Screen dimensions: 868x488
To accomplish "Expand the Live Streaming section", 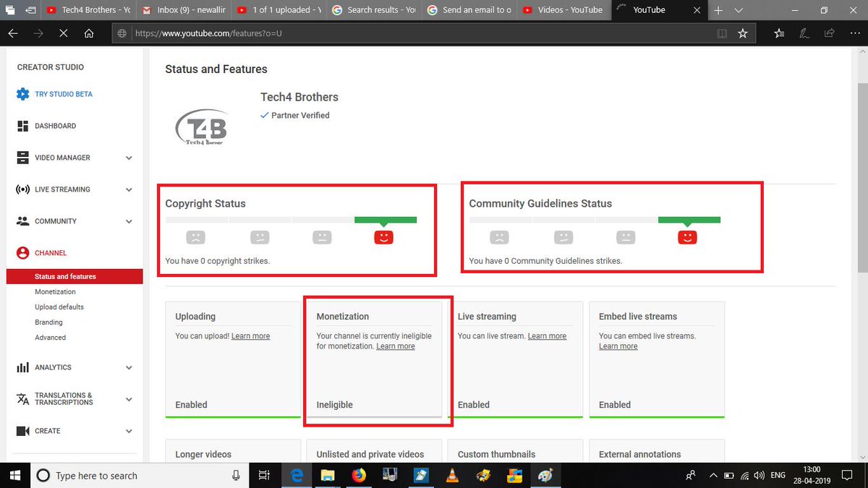I will point(129,189).
